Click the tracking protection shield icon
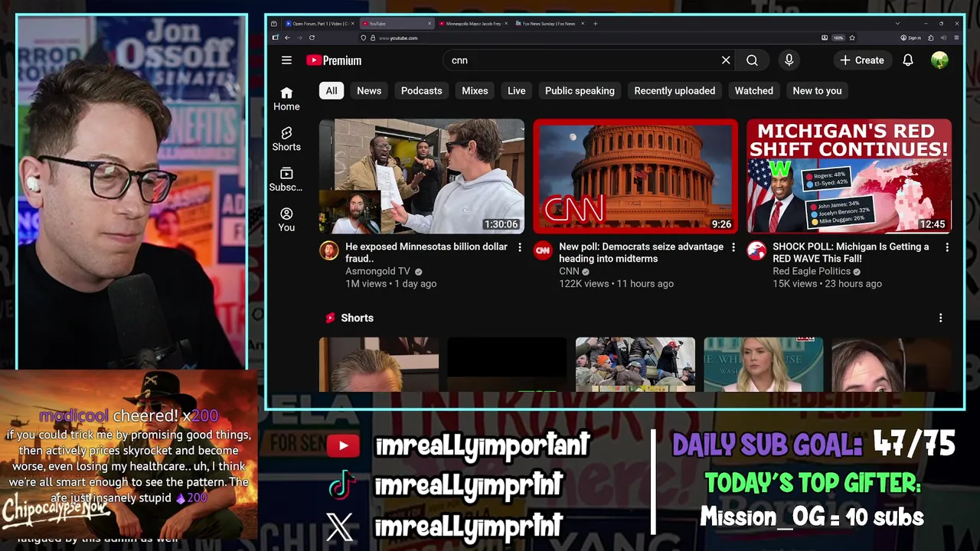The height and width of the screenshot is (551, 980). click(x=364, y=37)
